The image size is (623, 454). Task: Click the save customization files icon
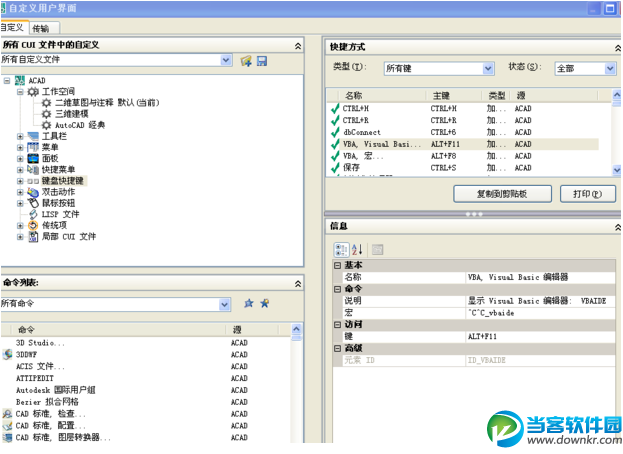[262, 61]
